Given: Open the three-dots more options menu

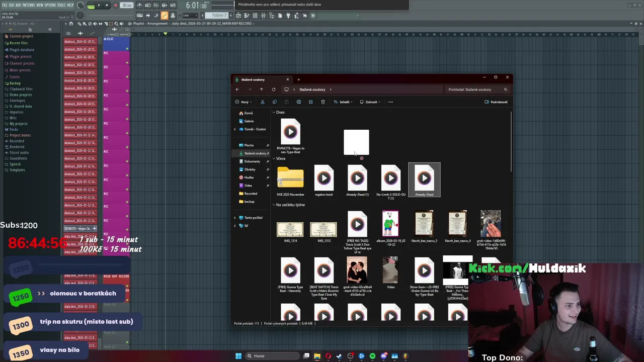Looking at the screenshot, I should tap(390, 102).
